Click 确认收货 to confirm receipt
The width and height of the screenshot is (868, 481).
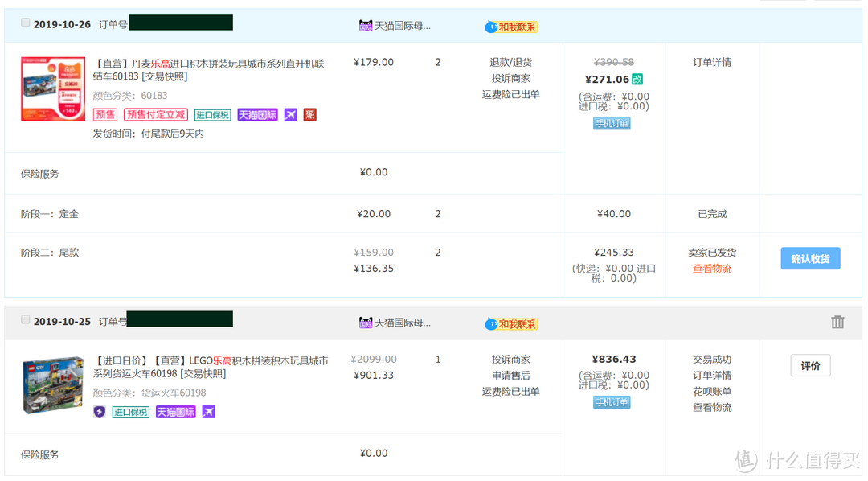(810, 258)
